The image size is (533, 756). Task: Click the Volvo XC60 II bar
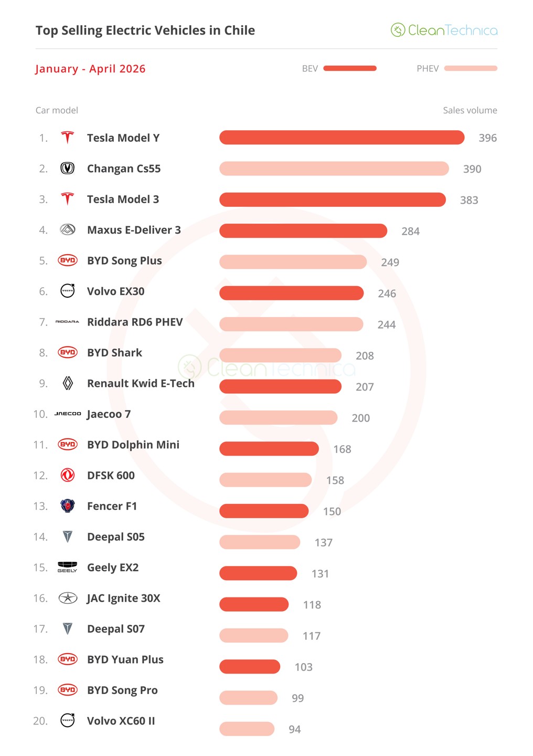[x=247, y=729]
